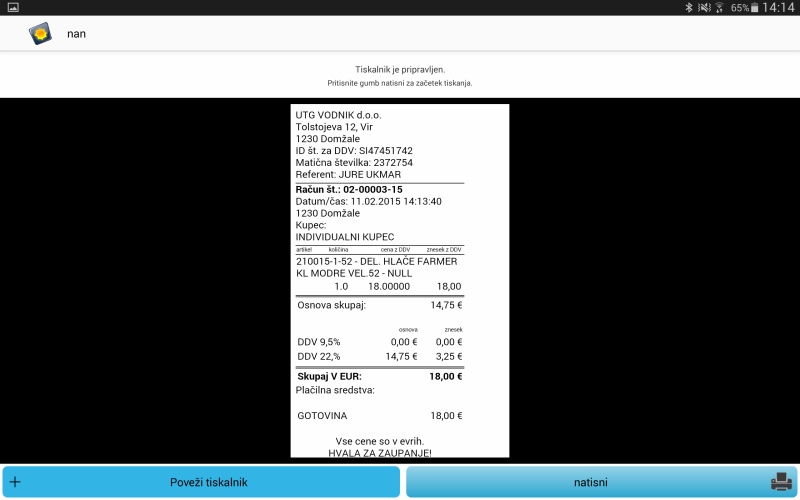
Task: Tap the clock showing 14:14
Action: (x=778, y=7)
